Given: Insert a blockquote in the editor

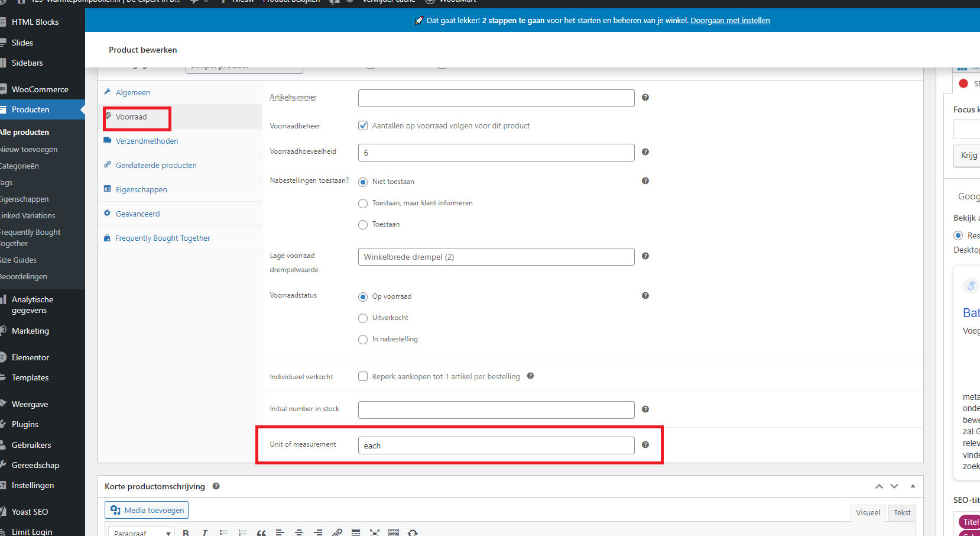Looking at the screenshot, I should pyautogui.click(x=261, y=532).
